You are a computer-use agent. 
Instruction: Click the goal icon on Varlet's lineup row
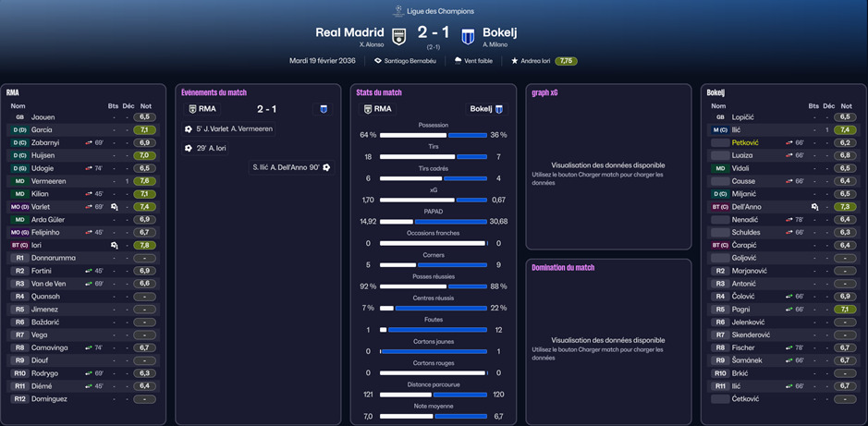pyautogui.click(x=114, y=207)
